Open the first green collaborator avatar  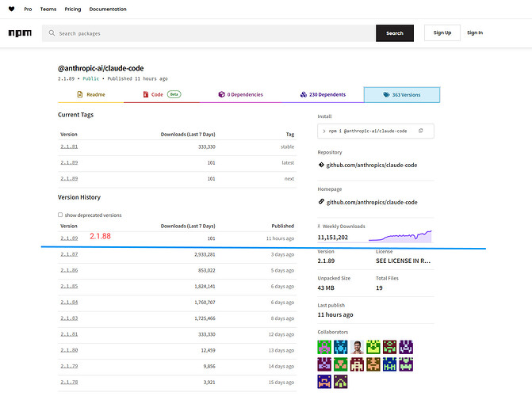pos(324,347)
